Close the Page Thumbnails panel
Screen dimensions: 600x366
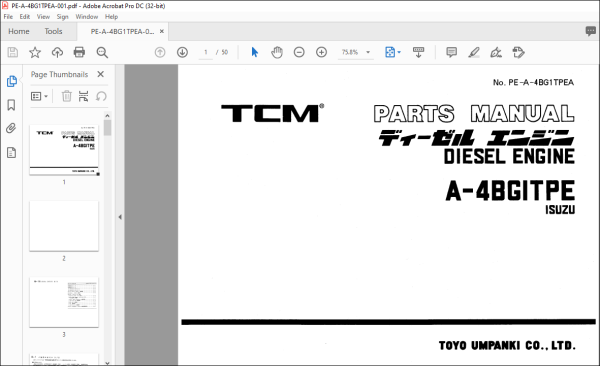click(101, 74)
